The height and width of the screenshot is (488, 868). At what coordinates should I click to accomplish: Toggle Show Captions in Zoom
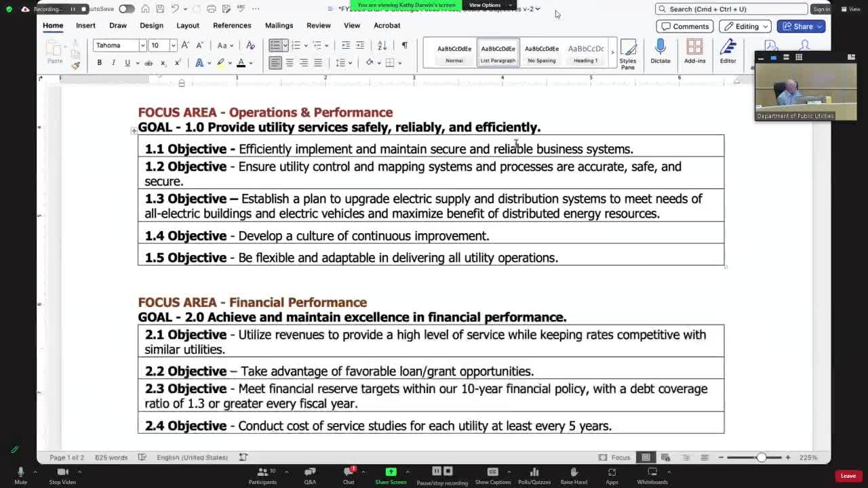coord(493,475)
